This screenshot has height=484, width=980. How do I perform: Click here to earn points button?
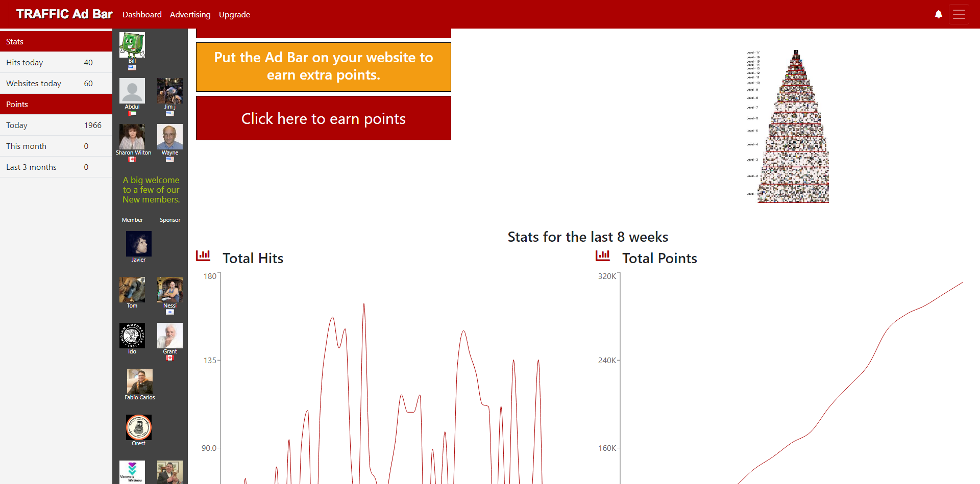324,118
